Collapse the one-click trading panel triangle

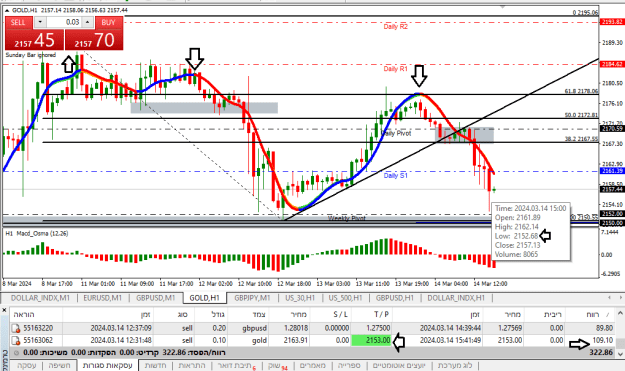click(7, 10)
